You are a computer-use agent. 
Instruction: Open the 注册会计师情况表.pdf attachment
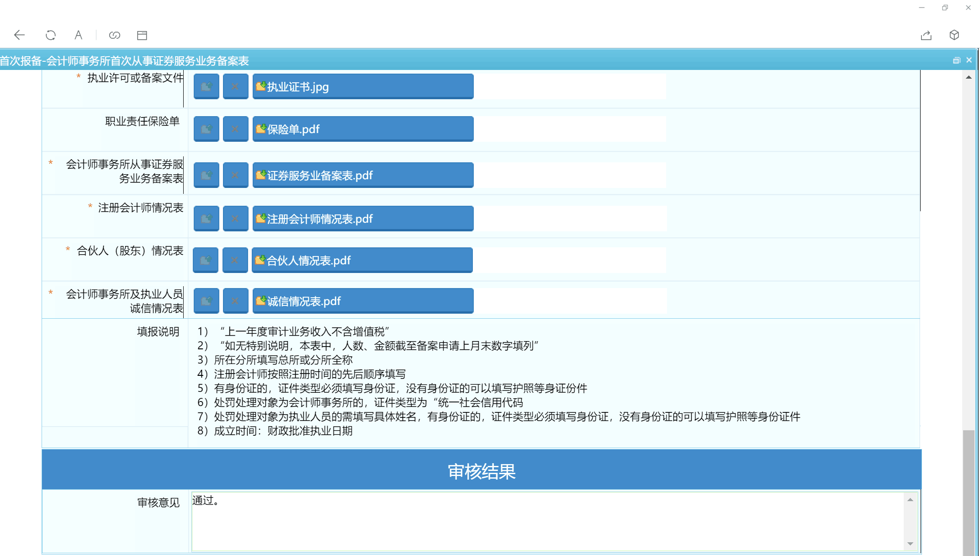tap(320, 219)
